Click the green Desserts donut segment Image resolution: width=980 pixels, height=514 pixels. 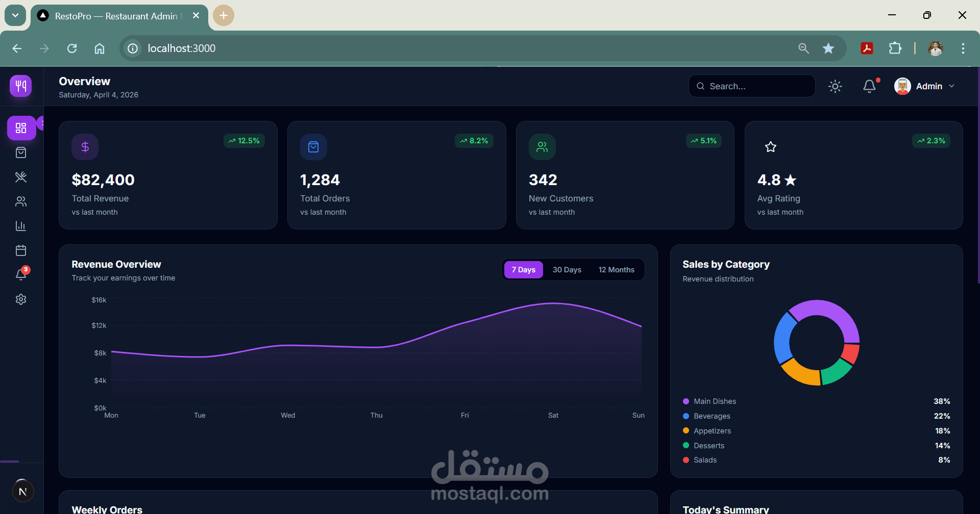pyautogui.click(x=837, y=373)
